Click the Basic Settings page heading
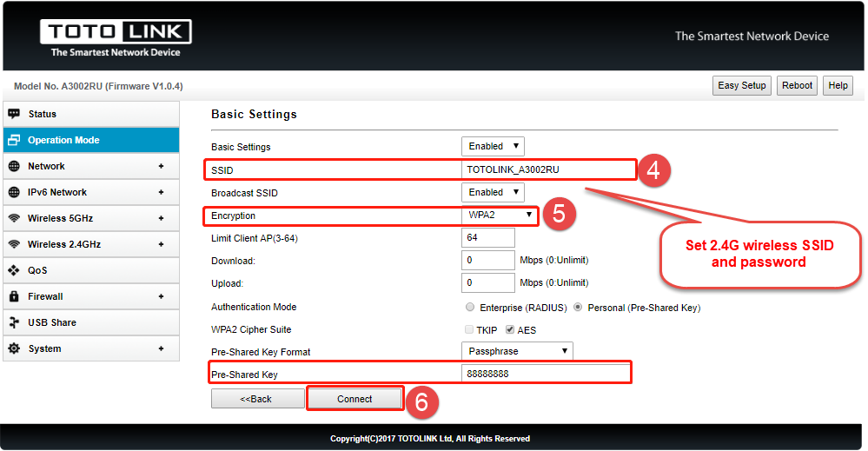This screenshot has width=868, height=451. [x=254, y=114]
